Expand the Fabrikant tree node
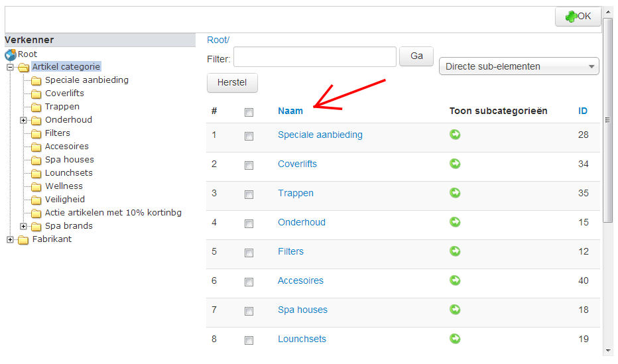 [x=10, y=239]
